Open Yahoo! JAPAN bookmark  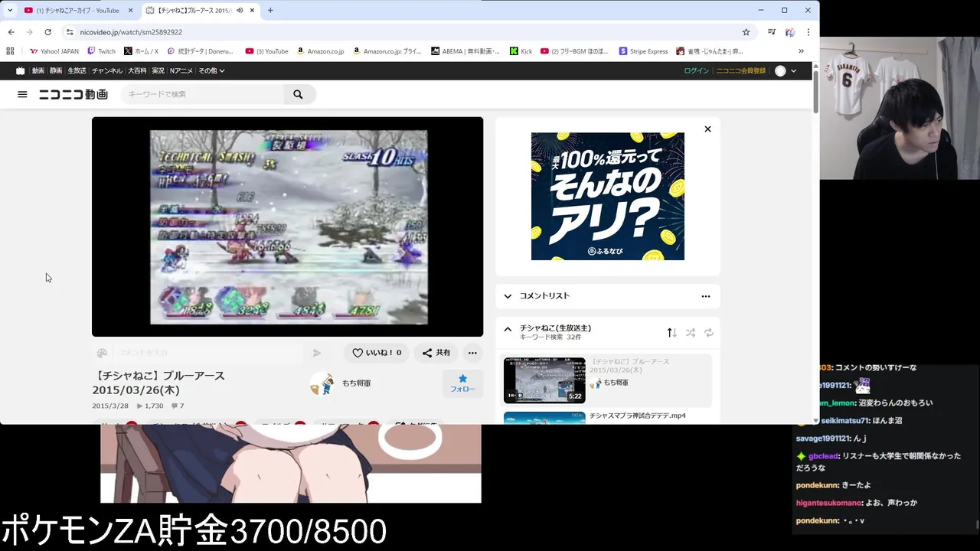[54, 51]
